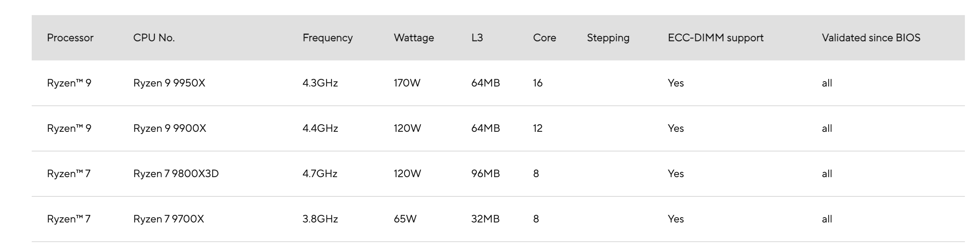Click the Stepping column header
Viewport: 980px width, 247px height.
[608, 38]
